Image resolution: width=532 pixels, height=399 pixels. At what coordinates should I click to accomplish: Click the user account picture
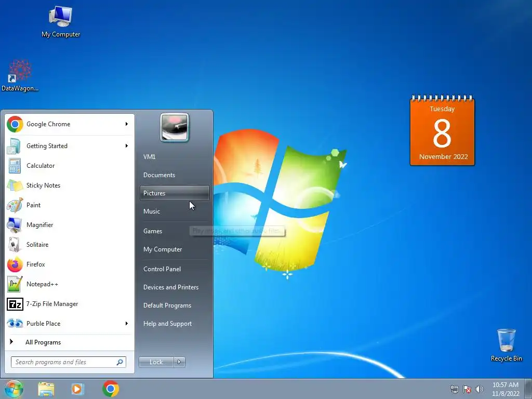(x=175, y=127)
